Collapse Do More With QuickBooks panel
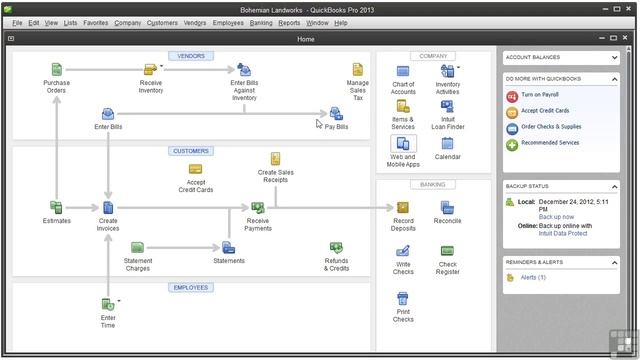The image size is (640, 360). pos(614,79)
